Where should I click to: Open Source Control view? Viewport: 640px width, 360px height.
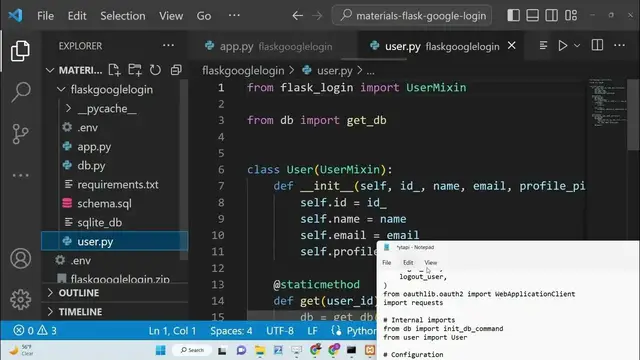point(20,134)
